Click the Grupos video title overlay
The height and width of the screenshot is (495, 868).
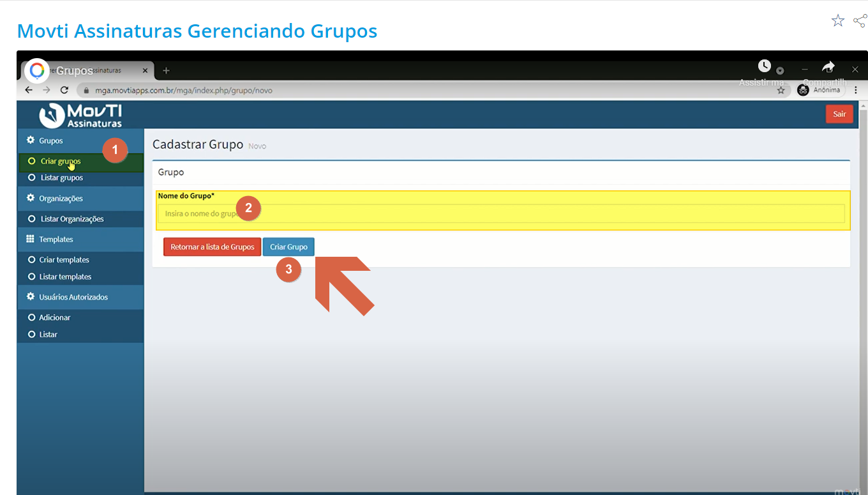pyautogui.click(x=75, y=71)
